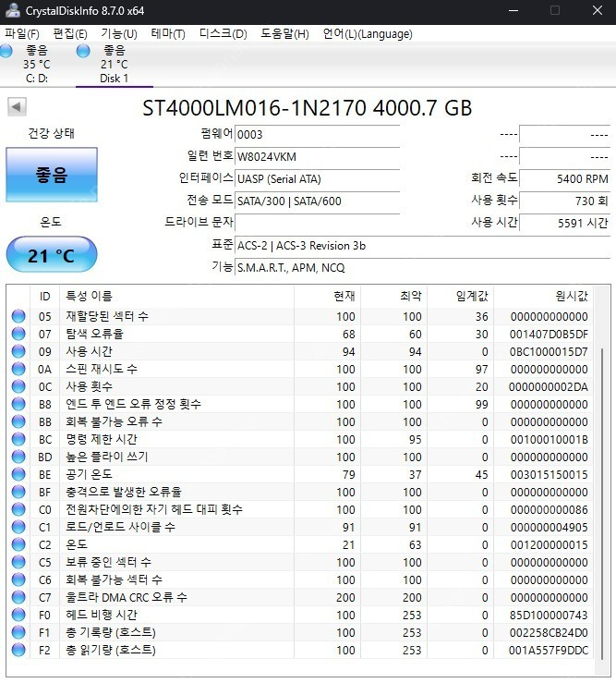Select the 재할당된 섹터 수 row text
This screenshot has width=616, height=683.
pyautogui.click(x=107, y=316)
